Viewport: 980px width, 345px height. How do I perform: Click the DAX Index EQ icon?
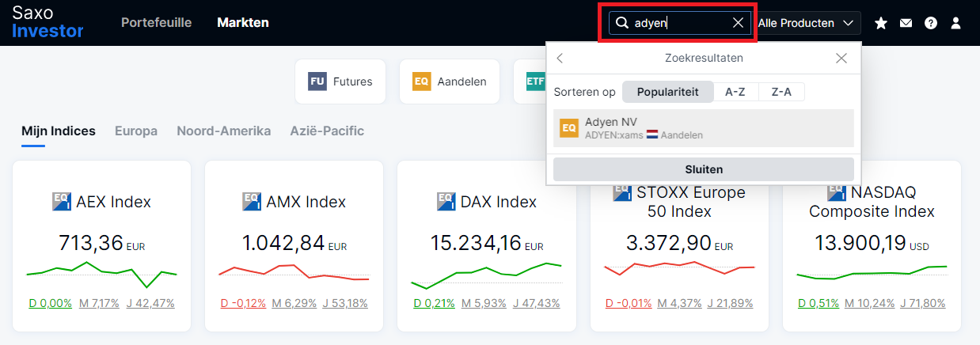[x=446, y=202]
